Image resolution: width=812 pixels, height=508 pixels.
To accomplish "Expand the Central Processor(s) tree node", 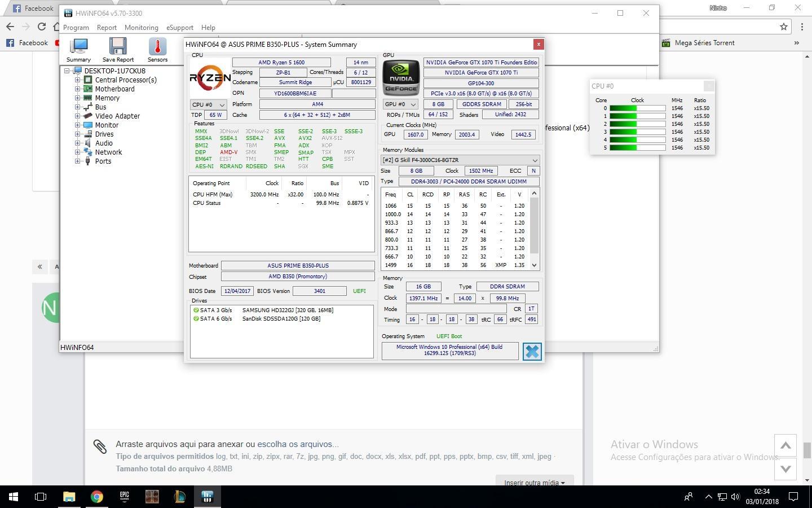I will tap(77, 80).
